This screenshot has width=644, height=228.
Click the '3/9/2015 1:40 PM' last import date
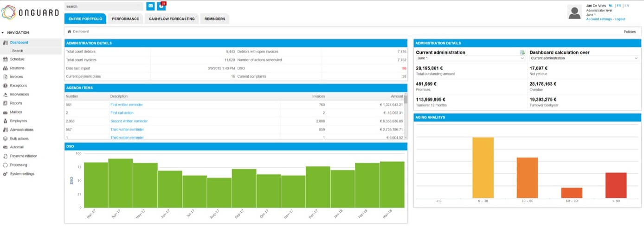point(222,68)
